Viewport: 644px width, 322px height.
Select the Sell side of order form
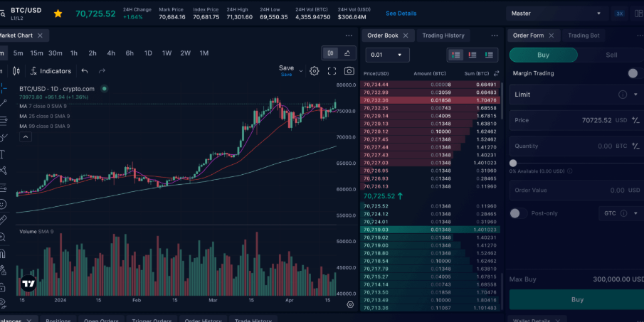click(x=611, y=55)
